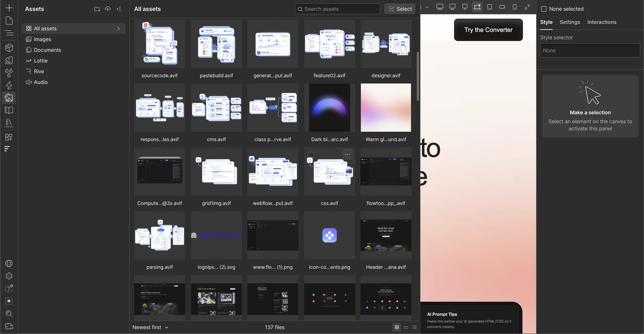Open the canvas width dropdown chevron

427,7
